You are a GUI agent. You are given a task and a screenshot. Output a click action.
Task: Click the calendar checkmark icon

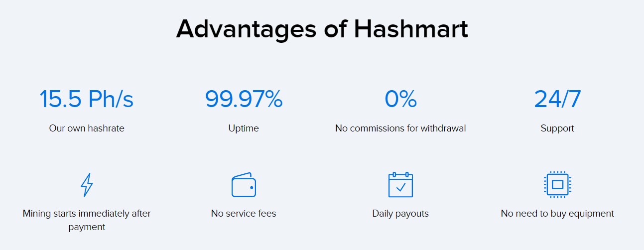click(x=400, y=185)
